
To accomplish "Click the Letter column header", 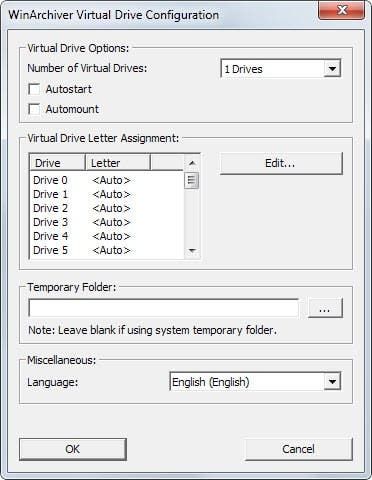I will point(118,163).
